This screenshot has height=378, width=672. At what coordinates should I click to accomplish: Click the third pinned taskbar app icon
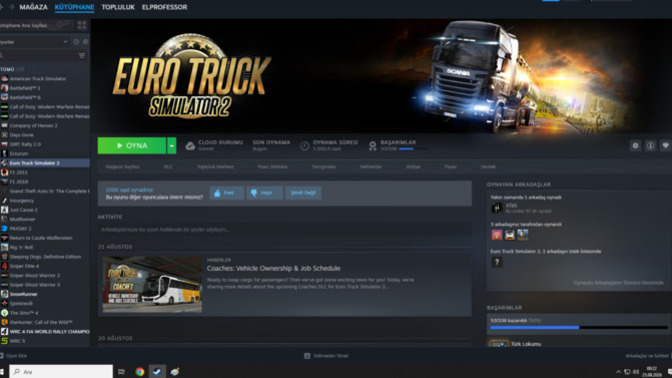175,372
